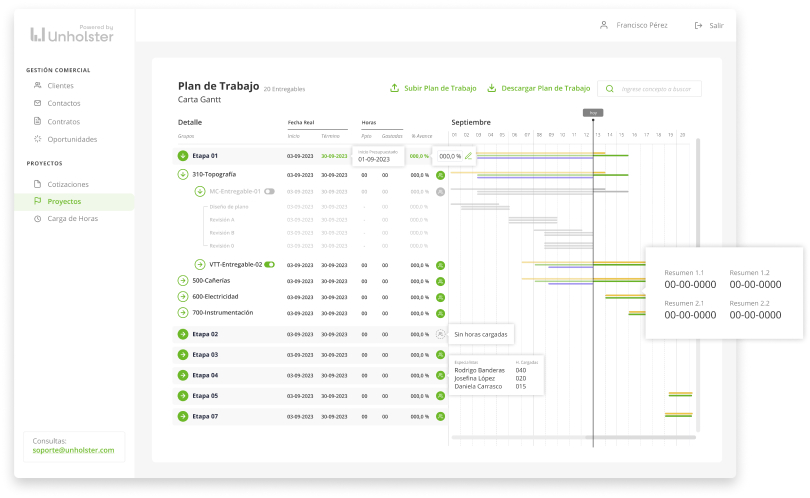This screenshot has width=810, height=498.
Task: Click the Descargar Plan de Trabajo download icon
Action: tap(491, 88)
